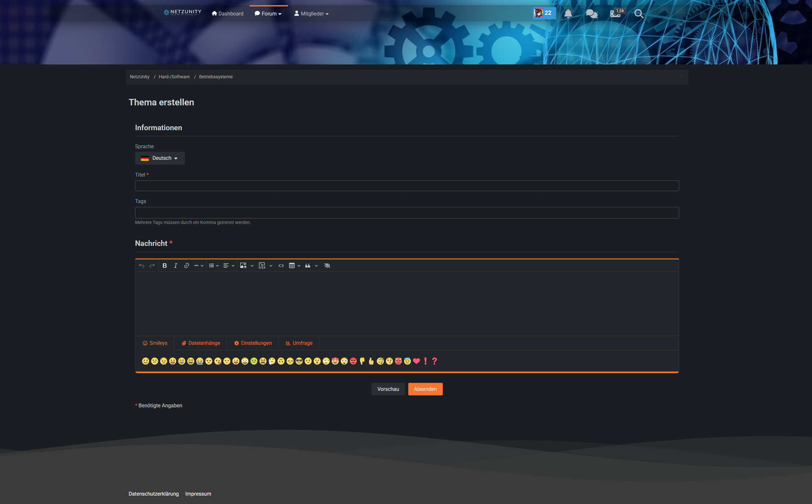The width and height of the screenshot is (812, 504).
Task: Open the notifications bell
Action: [568, 14]
